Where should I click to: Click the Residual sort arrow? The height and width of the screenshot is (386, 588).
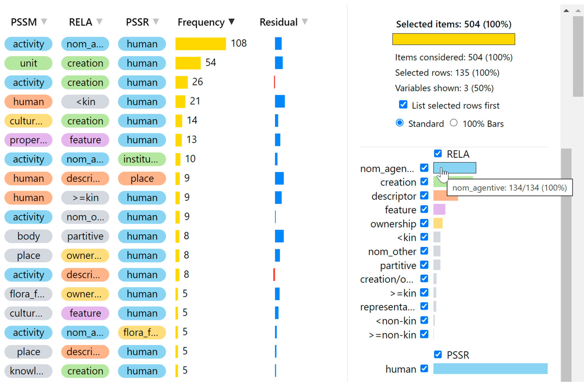click(305, 22)
